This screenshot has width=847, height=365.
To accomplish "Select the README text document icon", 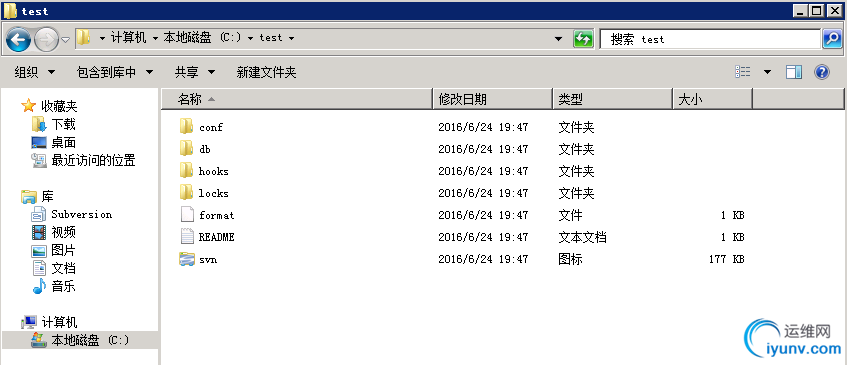I will (186, 236).
